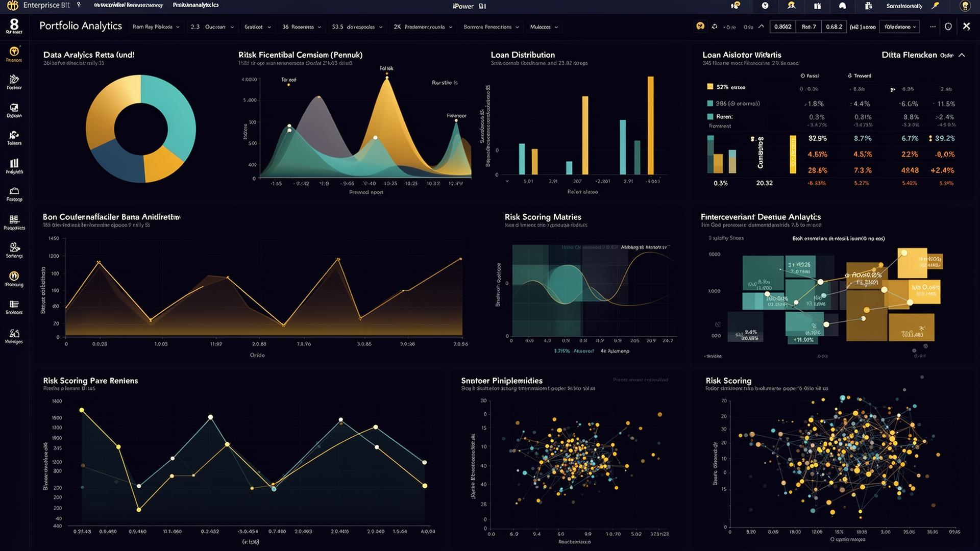Open the Enterprise BI logo icon
This screenshot has width=980, height=551.
click(x=12, y=5)
